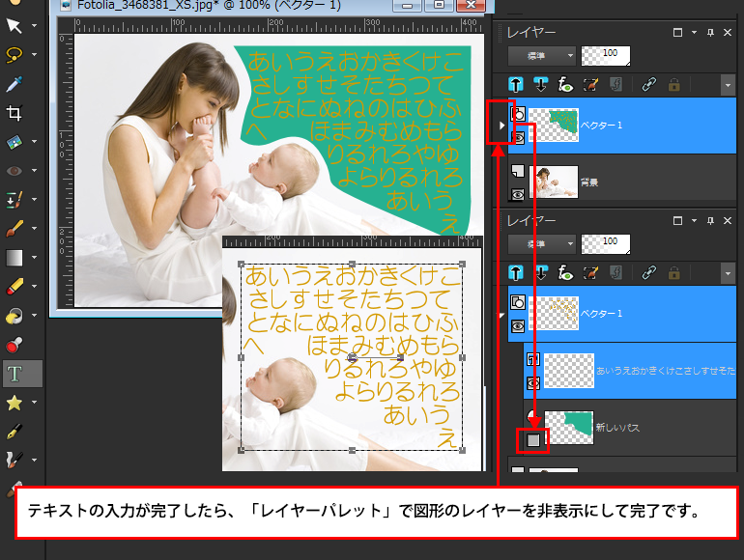Click down-arrow layer icon in upper Layers panel
Image resolution: width=744 pixels, height=560 pixels.
pos(540,85)
